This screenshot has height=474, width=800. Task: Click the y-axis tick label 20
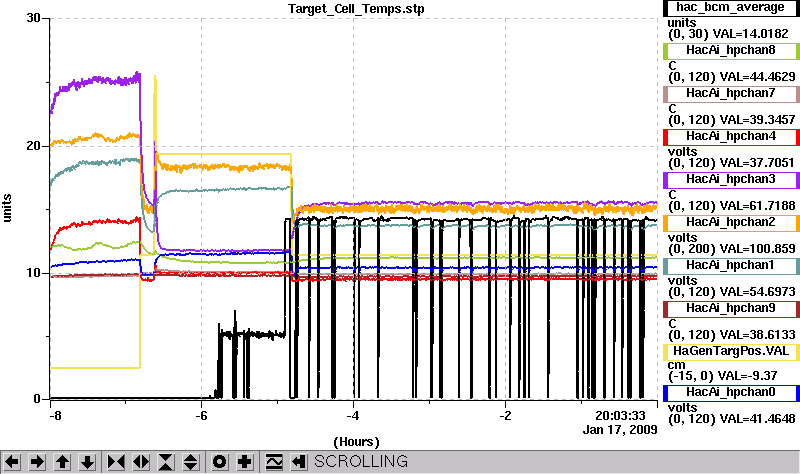[33, 146]
